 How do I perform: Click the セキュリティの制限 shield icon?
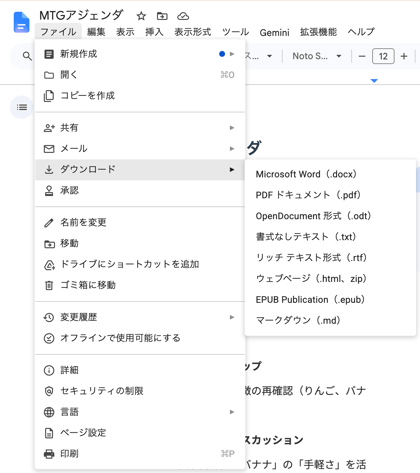coord(49,391)
